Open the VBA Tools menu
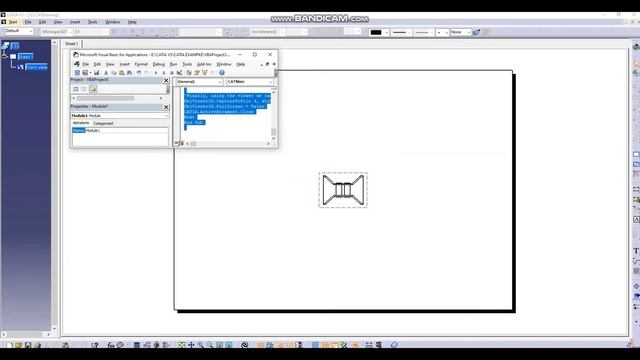Viewport: 640px width, 360px height. (x=187, y=64)
